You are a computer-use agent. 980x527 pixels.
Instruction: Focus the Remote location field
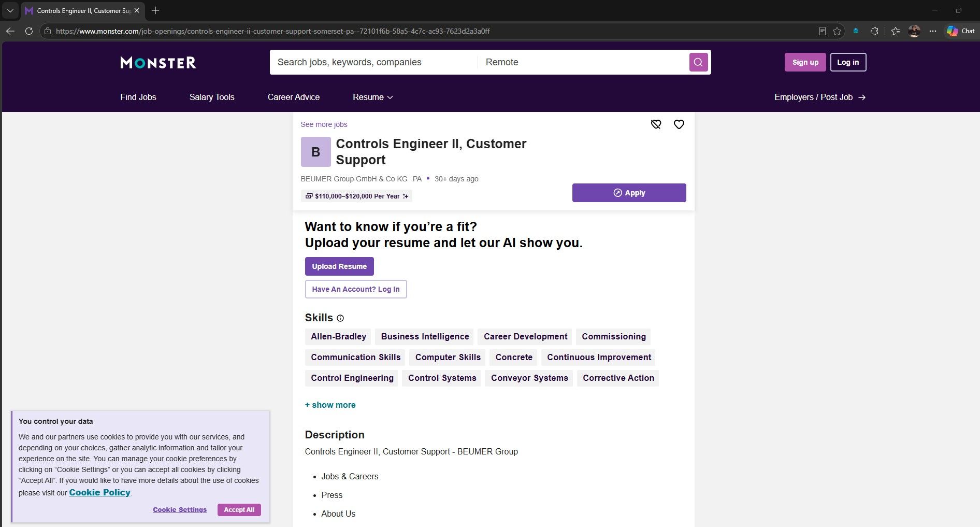(583, 62)
